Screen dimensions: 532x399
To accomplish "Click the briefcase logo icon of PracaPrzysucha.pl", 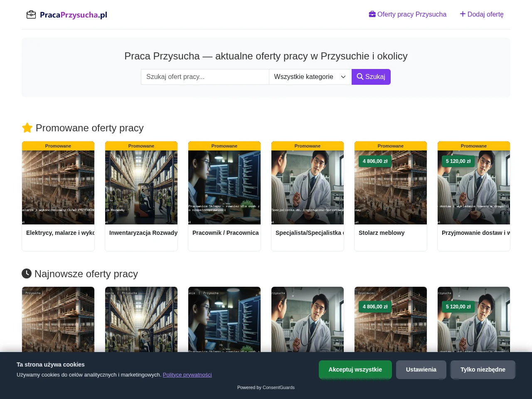I will (x=31, y=15).
